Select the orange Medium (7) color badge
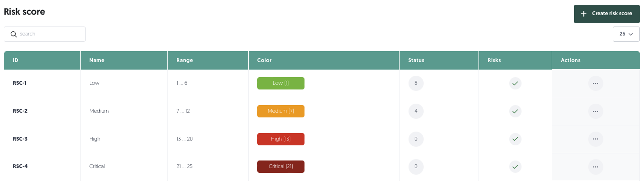 point(281,111)
